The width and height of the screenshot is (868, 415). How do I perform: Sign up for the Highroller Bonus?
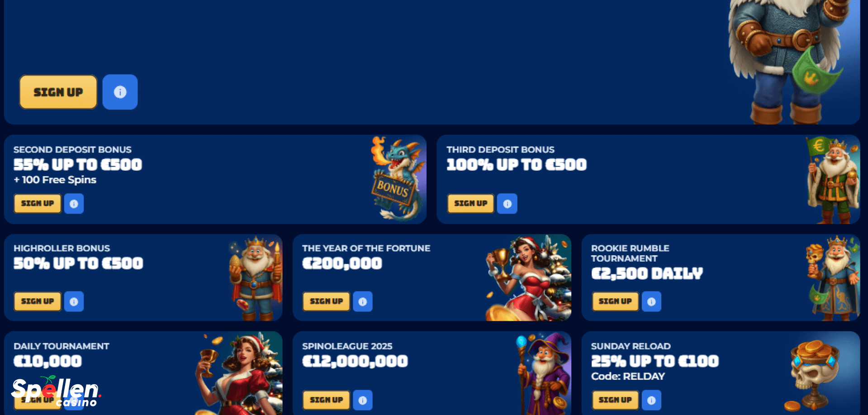(38, 301)
